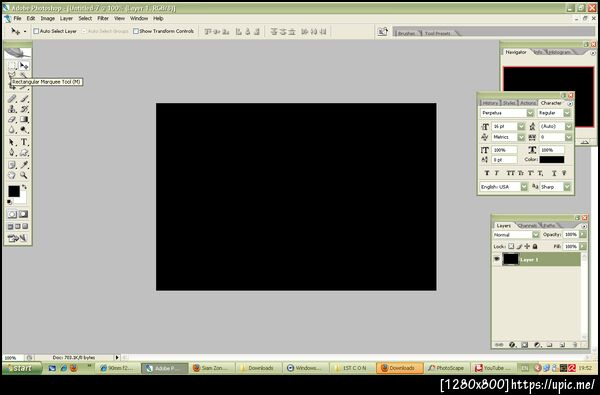Select the Hand tool
The image size is (600, 395).
coord(12,175)
